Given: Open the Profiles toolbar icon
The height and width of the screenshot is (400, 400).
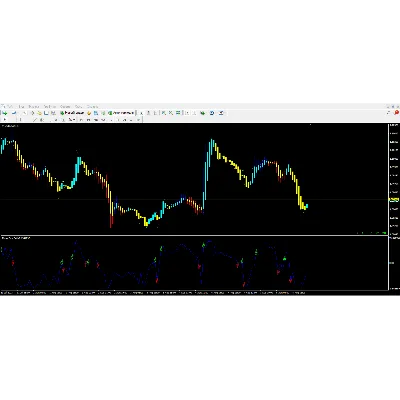Looking at the screenshot, I should tap(14, 113).
